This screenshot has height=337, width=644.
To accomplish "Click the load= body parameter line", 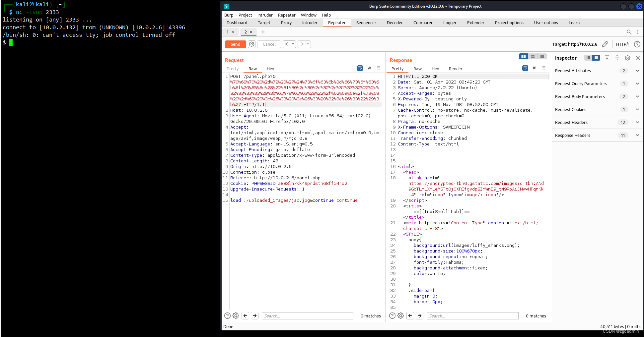I will point(294,200).
